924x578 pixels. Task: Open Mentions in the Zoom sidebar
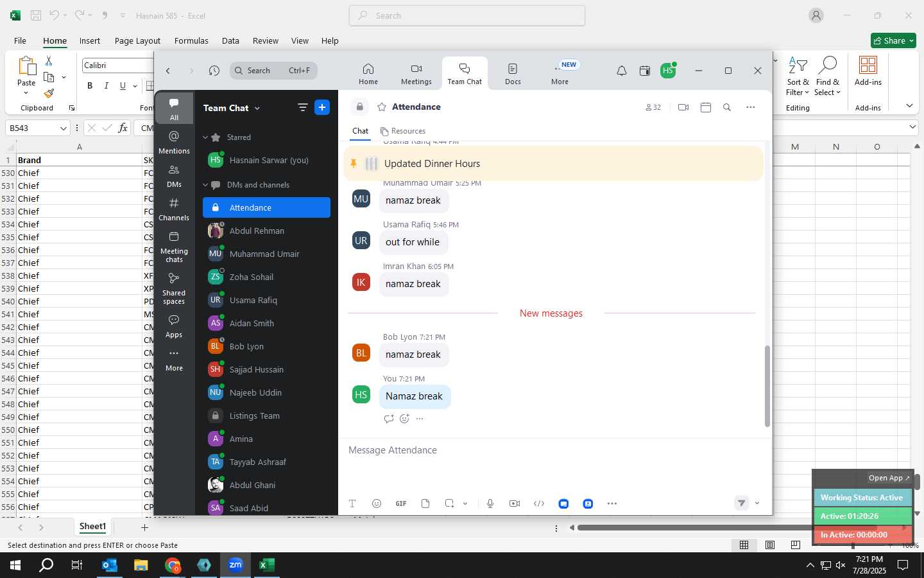(174, 142)
